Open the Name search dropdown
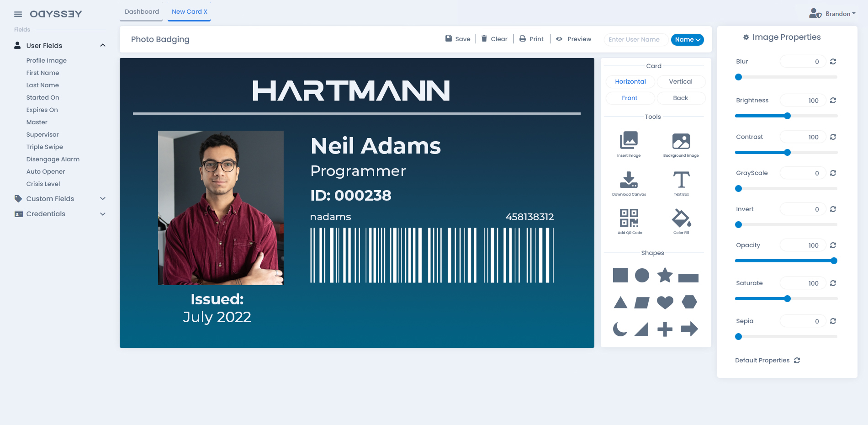Viewport: 868px width, 425px height. tap(687, 40)
